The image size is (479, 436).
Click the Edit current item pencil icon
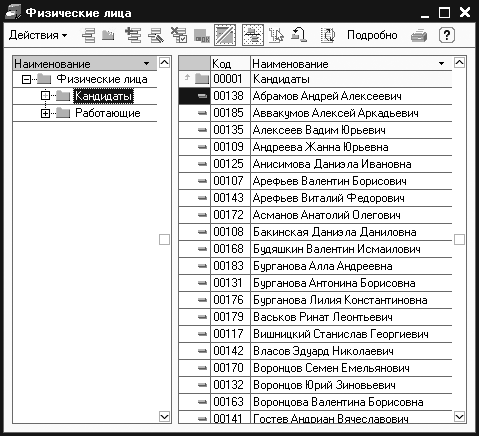click(x=156, y=35)
